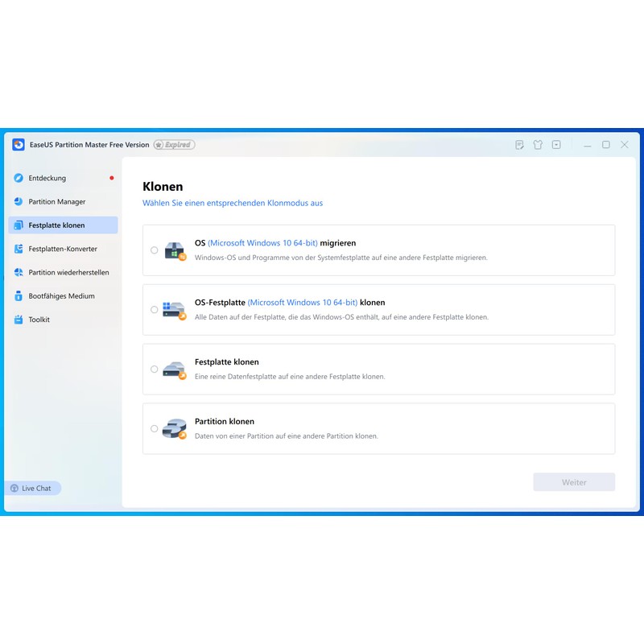
Task: Expand the title bar dropdown menu icon
Action: tap(556, 145)
